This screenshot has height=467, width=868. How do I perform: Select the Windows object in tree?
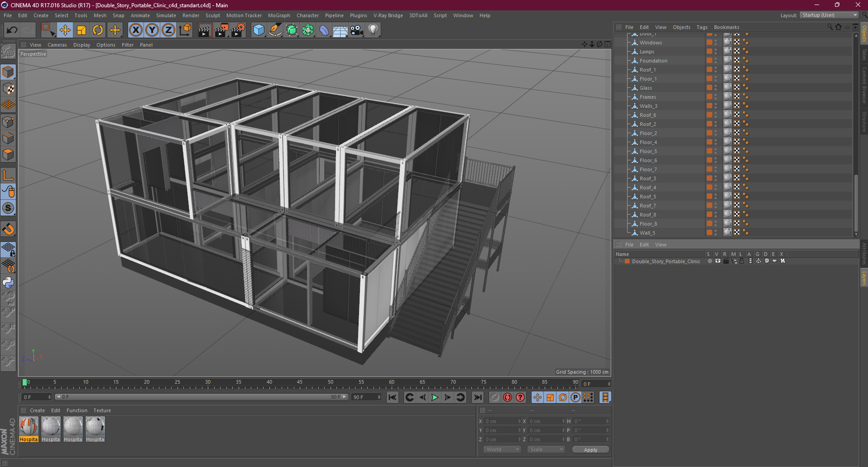(x=651, y=43)
